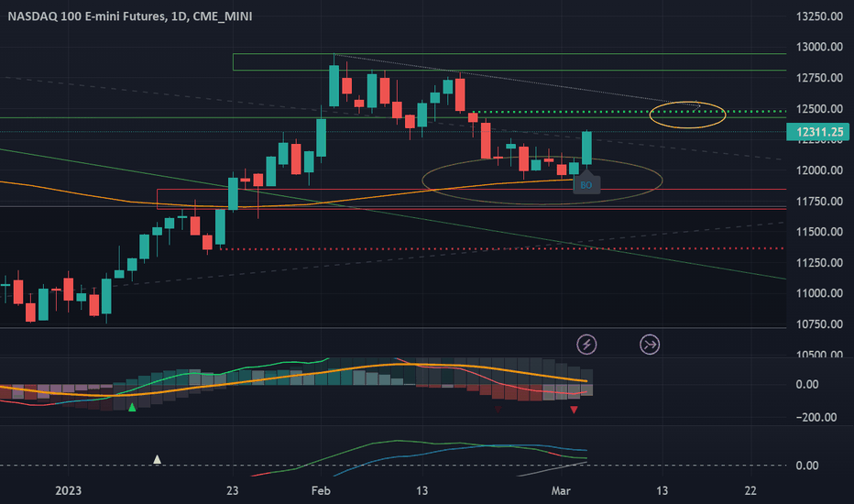Select the orange ellipse drawing near 12500

click(688, 115)
